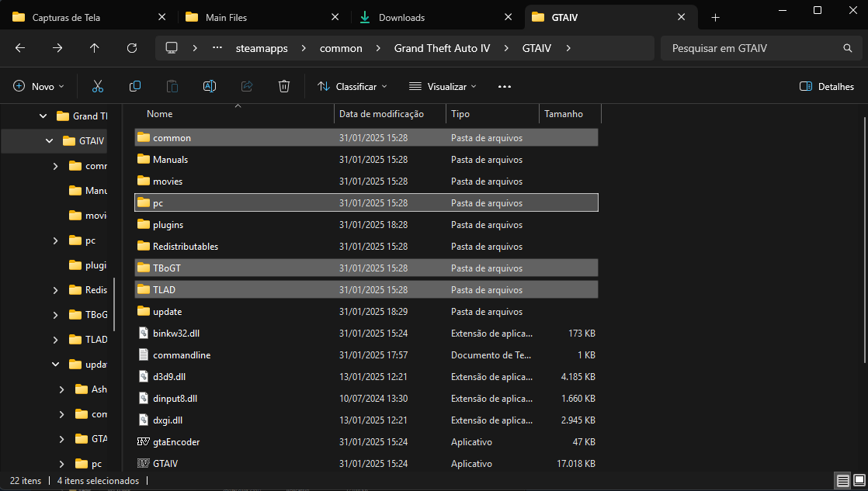
Task: Refresh the current folder view
Action: tap(132, 48)
